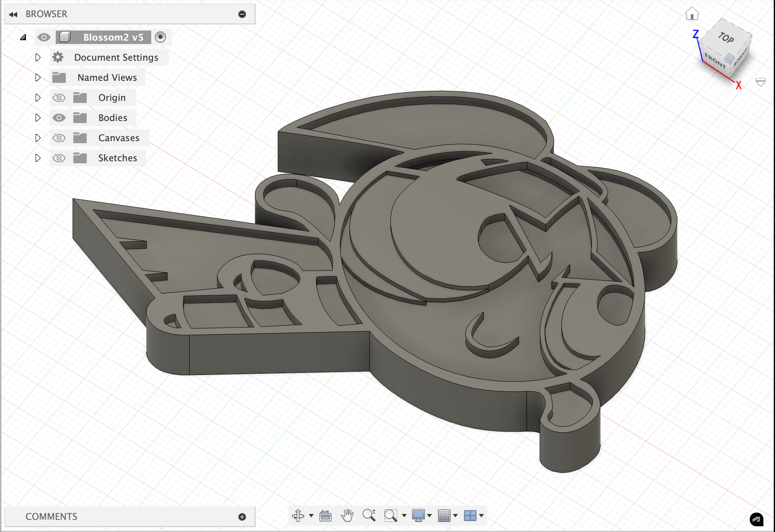Click the Zoom Window tool icon
Image resolution: width=775 pixels, height=532 pixels.
(390, 516)
